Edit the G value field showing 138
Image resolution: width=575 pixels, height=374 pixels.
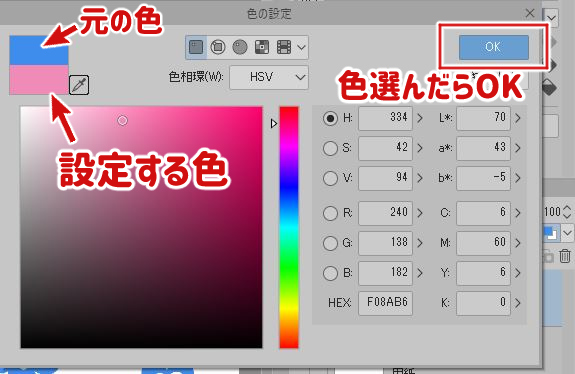pyautogui.click(x=385, y=243)
